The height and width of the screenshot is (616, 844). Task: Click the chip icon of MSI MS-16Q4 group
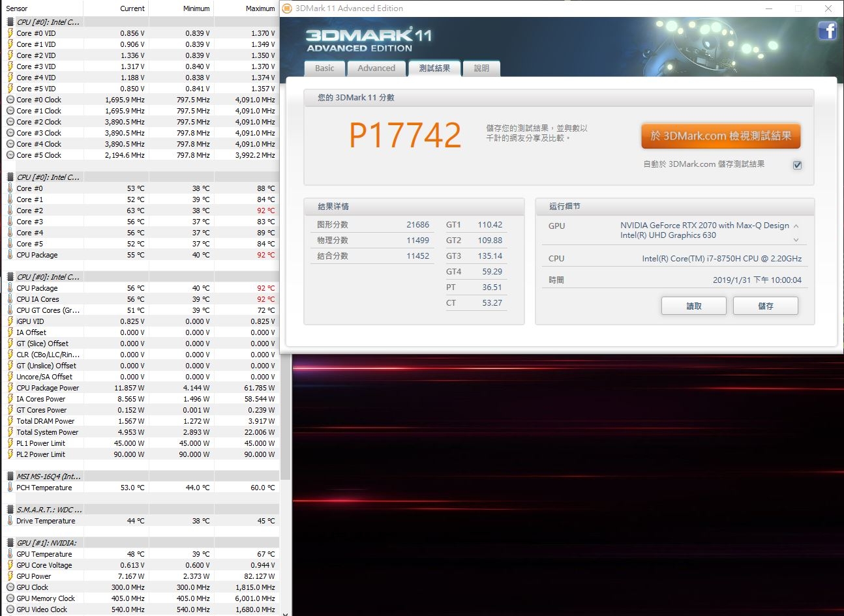10,477
